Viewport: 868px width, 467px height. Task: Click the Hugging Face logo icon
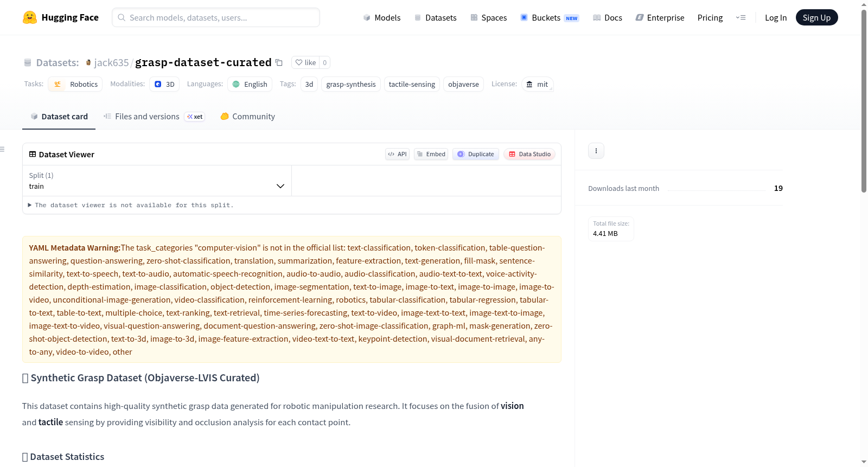pos(30,17)
